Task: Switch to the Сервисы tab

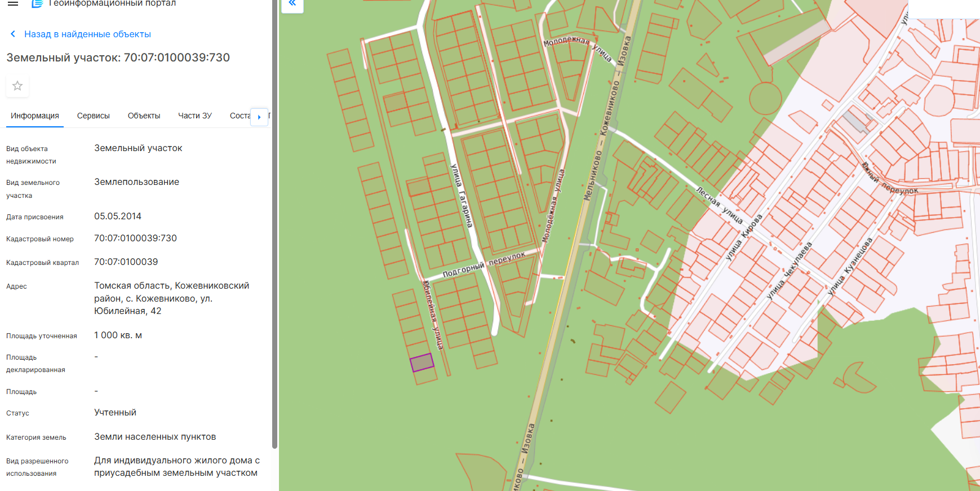Action: (93, 116)
